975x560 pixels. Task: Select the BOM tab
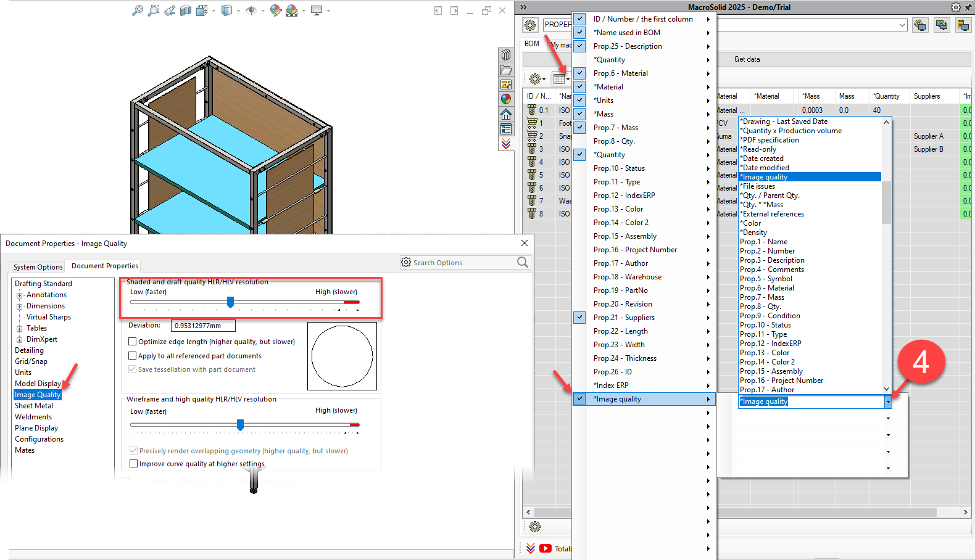pos(532,44)
